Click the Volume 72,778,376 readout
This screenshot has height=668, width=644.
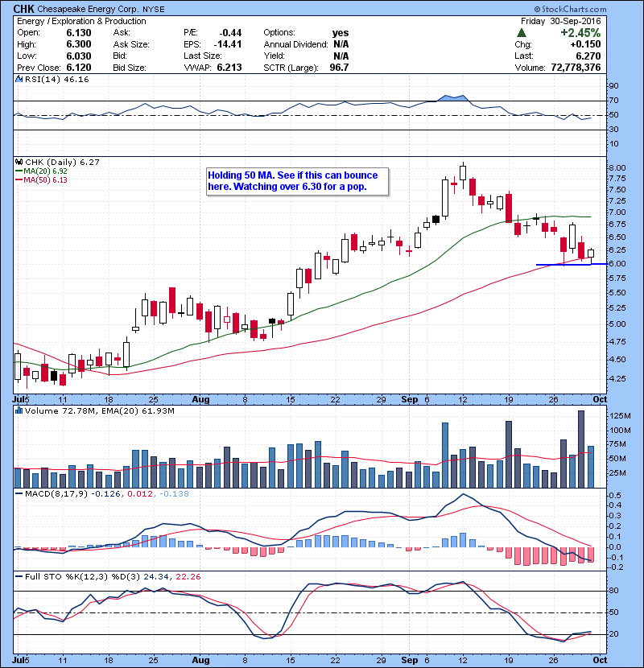[x=576, y=68]
